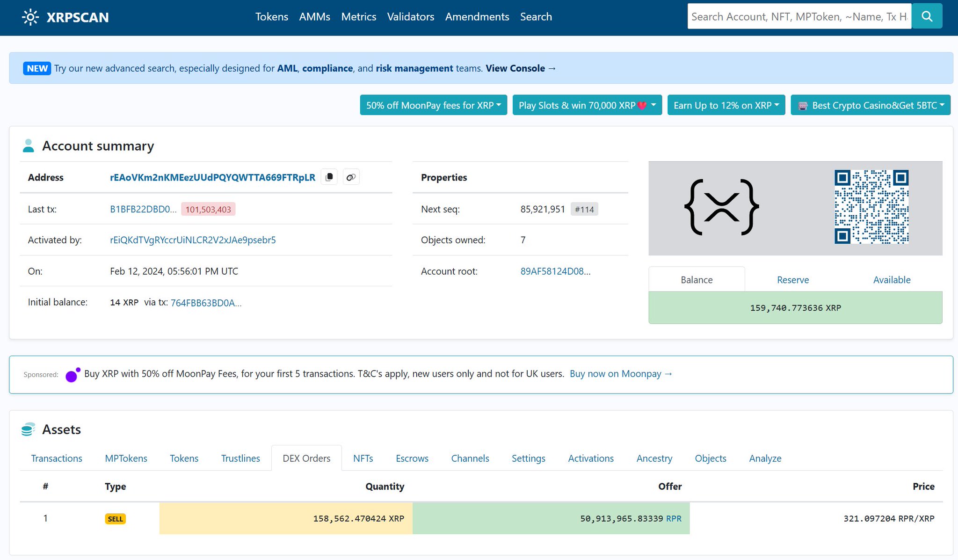Click the magnifier search button

(927, 16)
